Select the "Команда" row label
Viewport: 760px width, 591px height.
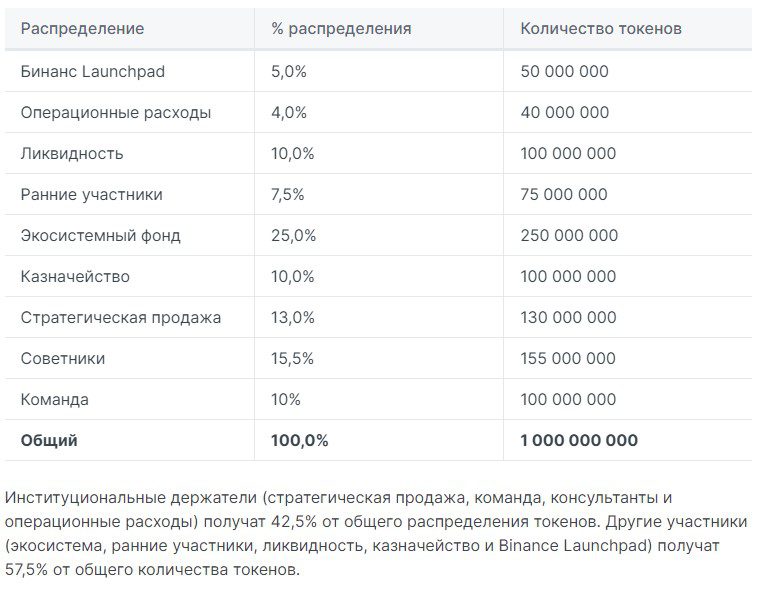54,400
